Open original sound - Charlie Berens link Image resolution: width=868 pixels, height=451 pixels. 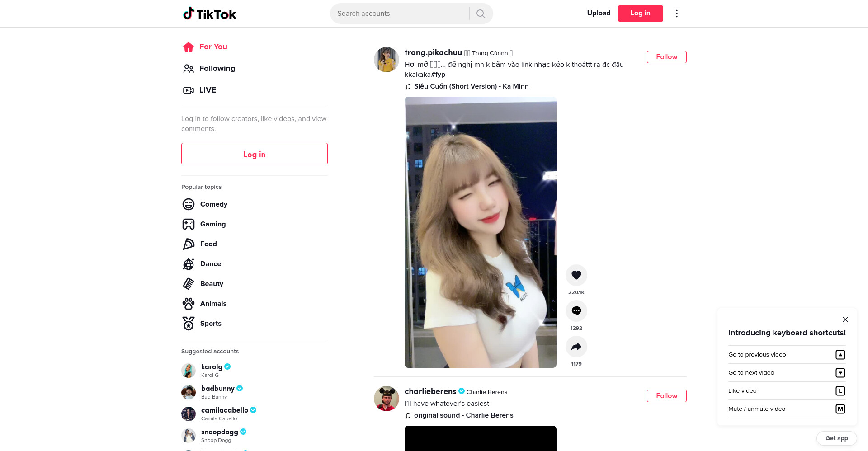click(463, 415)
